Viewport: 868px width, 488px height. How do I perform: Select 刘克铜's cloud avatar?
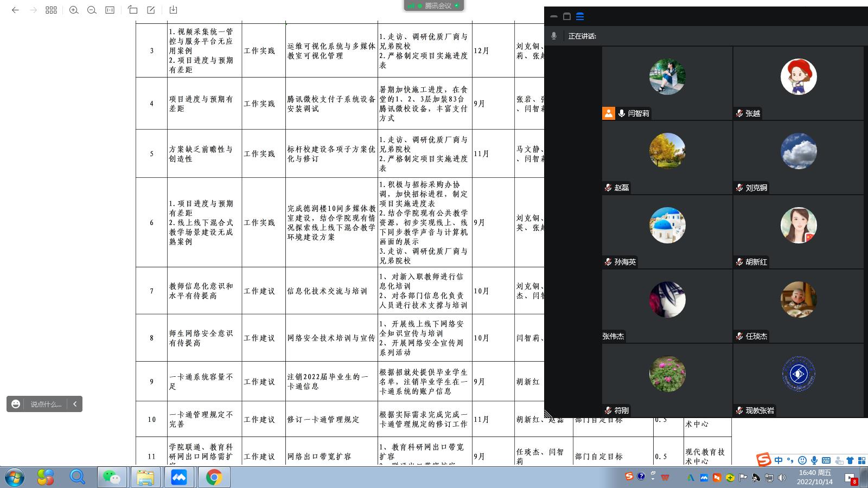799,151
